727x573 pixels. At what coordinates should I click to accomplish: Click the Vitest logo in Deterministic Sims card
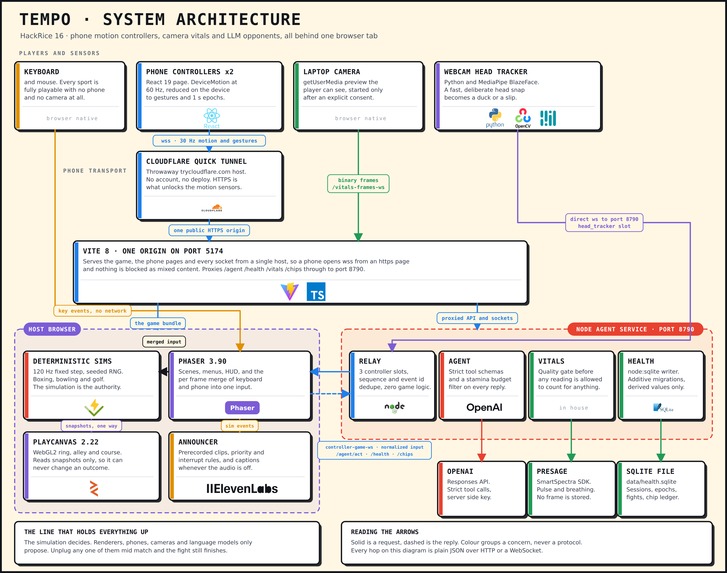tap(94, 407)
